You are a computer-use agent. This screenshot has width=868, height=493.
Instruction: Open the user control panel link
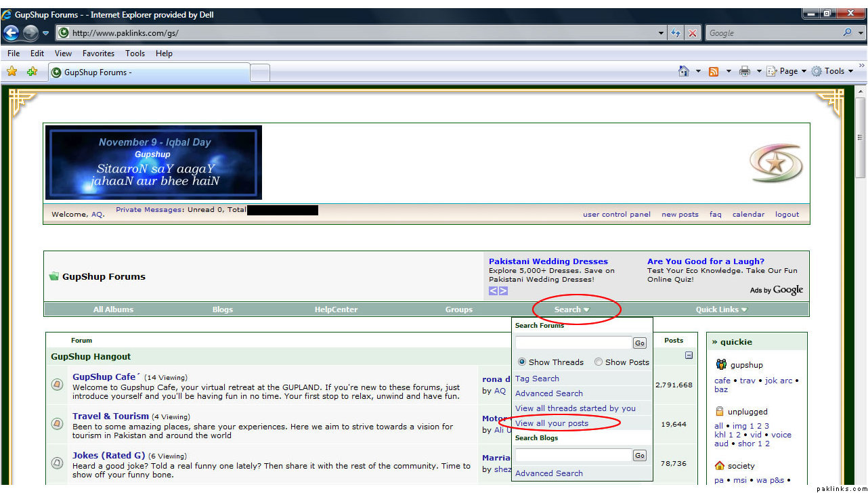point(616,215)
